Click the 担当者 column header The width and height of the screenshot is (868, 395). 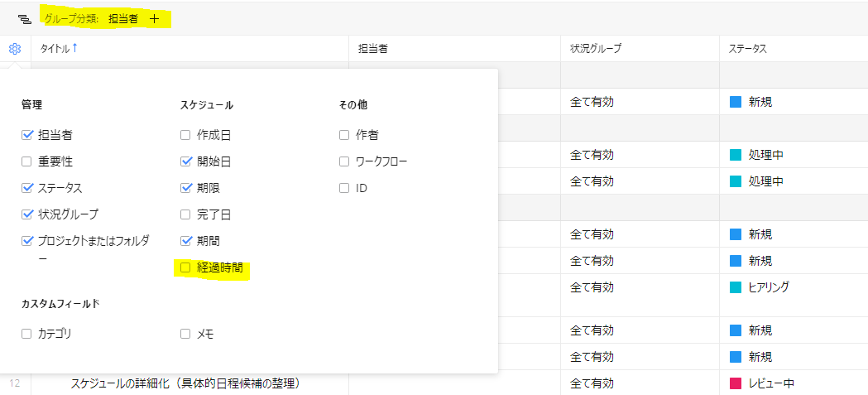(373, 49)
